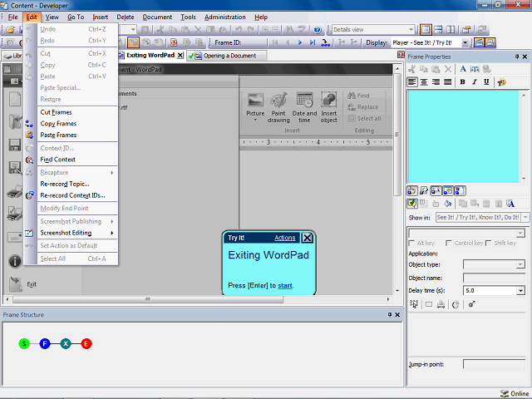Click the Underline icon in Frame Properties

tap(486, 81)
